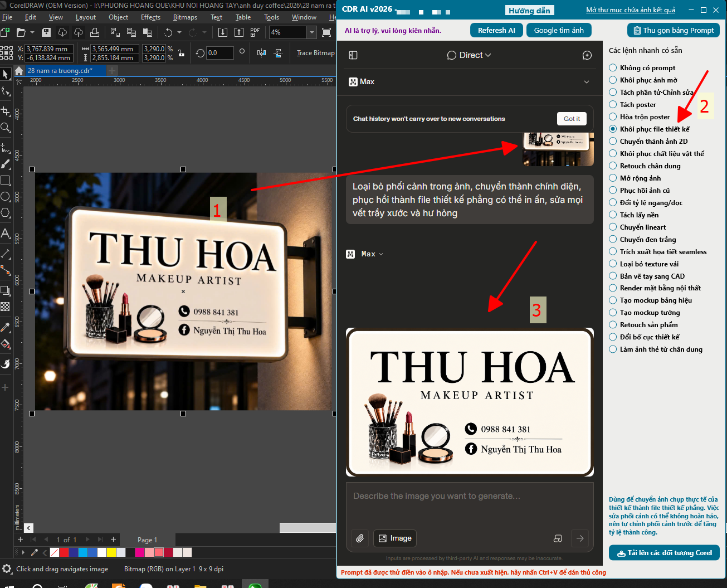Toggle the lock ratio padlock icon
This screenshot has width=727, height=588.
[x=181, y=54]
